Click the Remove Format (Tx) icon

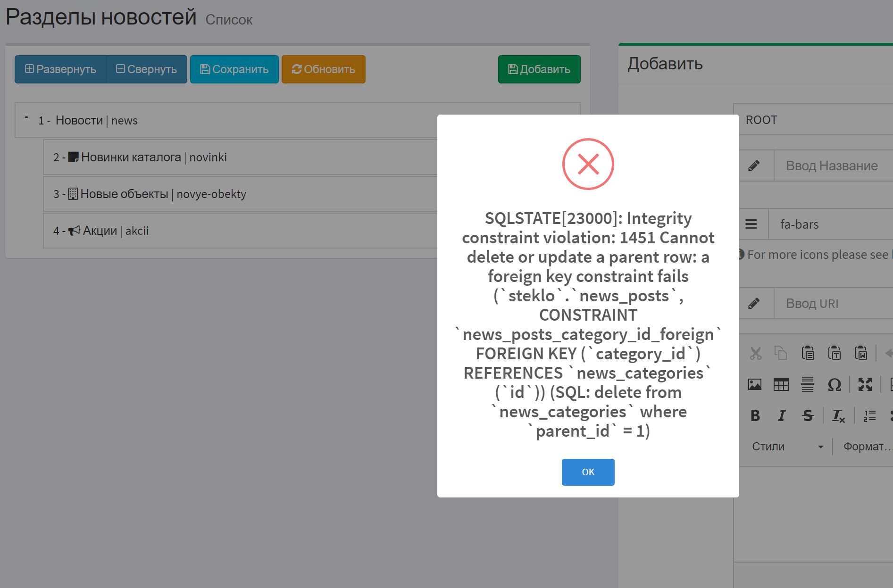tap(838, 416)
